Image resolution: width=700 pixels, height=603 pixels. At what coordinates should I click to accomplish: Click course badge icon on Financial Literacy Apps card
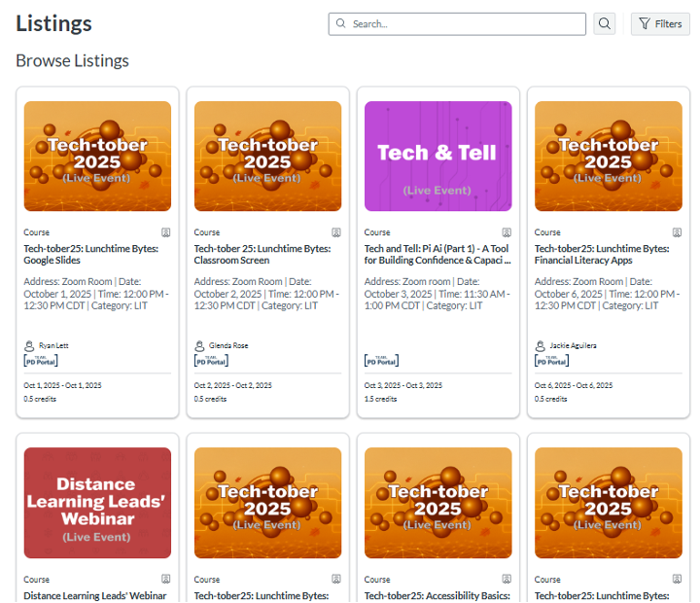677,232
